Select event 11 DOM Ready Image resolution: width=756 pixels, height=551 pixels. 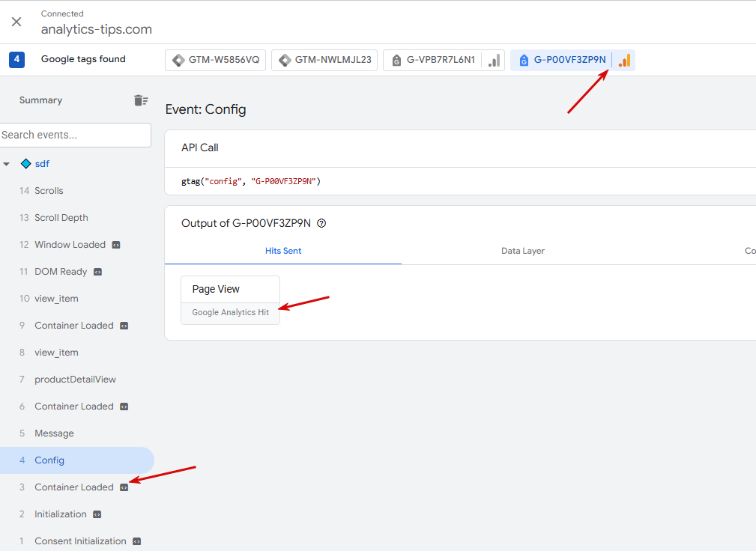click(x=77, y=272)
